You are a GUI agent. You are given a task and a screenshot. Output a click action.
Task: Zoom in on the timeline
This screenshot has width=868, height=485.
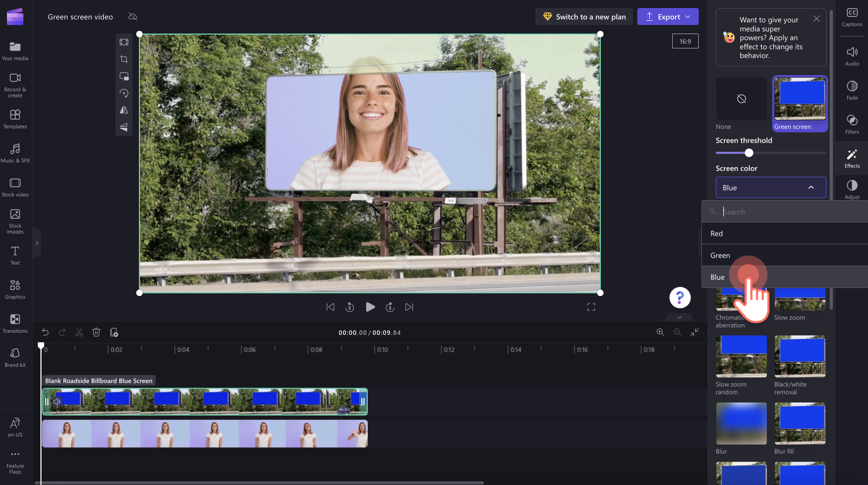[660, 332]
